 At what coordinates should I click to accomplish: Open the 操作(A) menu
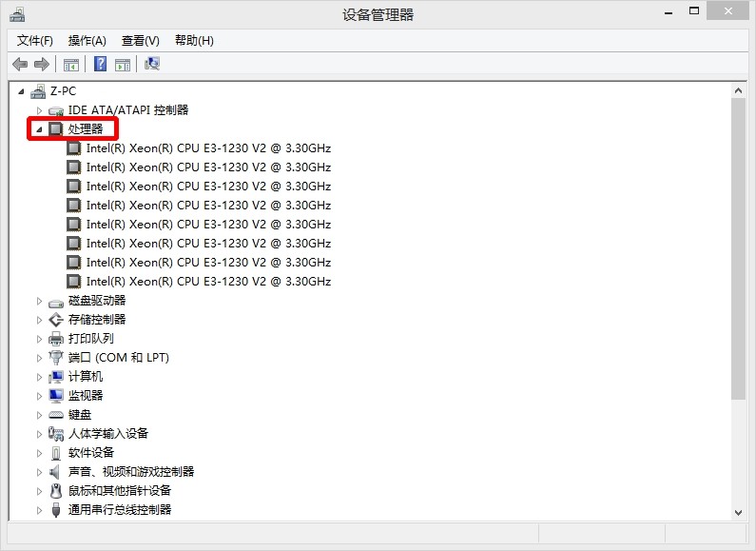pyautogui.click(x=87, y=41)
